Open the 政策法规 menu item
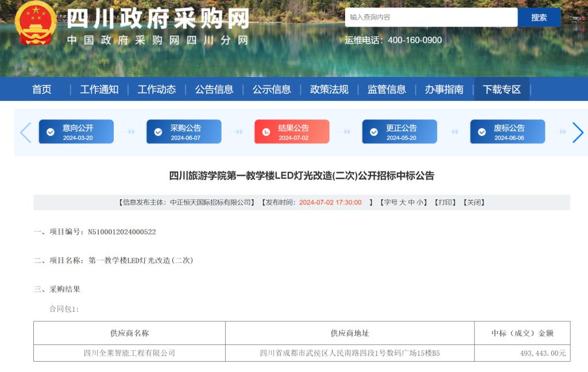Viewport: 588px width, 372px height. click(x=329, y=89)
